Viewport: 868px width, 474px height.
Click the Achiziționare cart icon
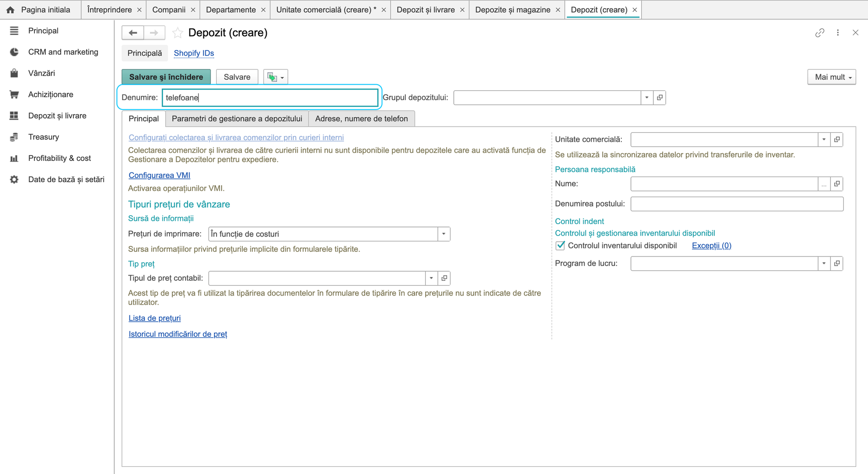click(14, 94)
